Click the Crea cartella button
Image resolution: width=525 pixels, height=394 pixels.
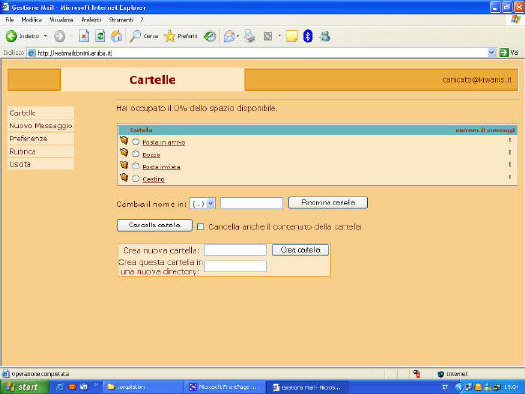[300, 250]
